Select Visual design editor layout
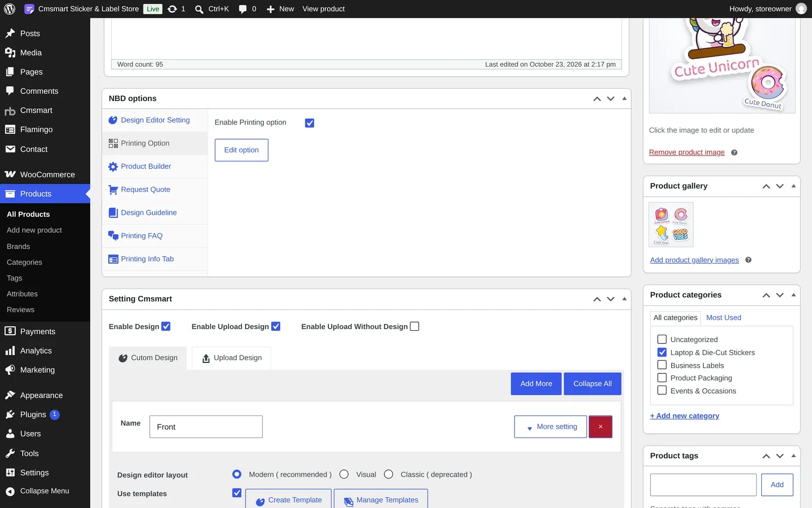 coord(344,474)
